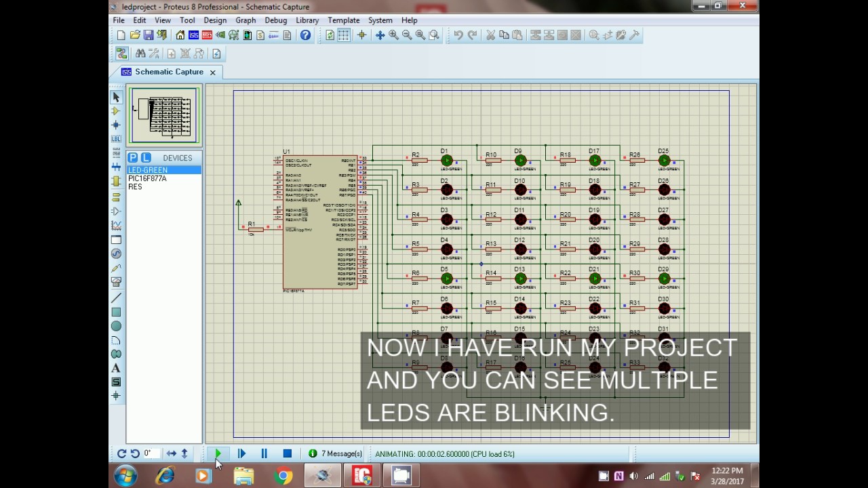The image size is (868, 488).
Task: Click the blue Help question mark icon
Action: 306,35
